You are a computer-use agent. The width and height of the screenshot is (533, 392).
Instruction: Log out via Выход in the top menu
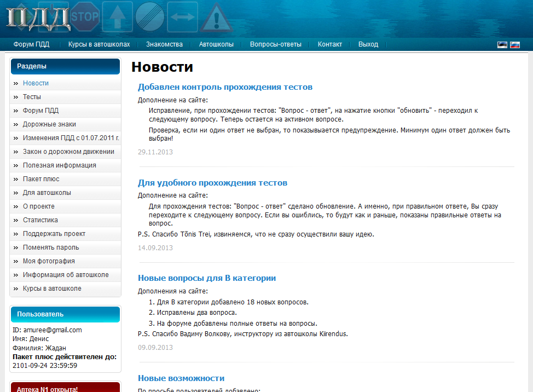[x=368, y=44]
